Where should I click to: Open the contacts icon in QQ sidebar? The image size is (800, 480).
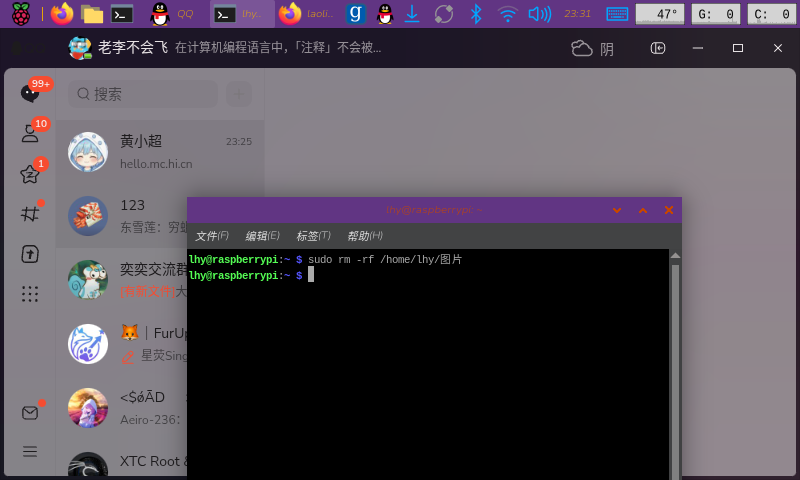(30, 134)
